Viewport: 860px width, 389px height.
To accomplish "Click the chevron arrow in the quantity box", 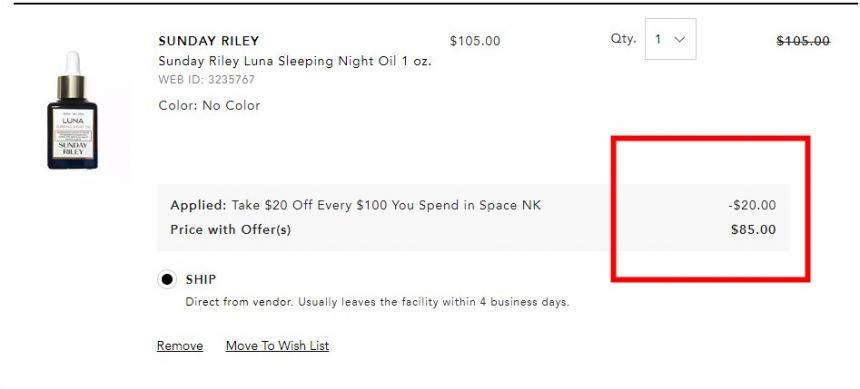I will [x=680, y=40].
